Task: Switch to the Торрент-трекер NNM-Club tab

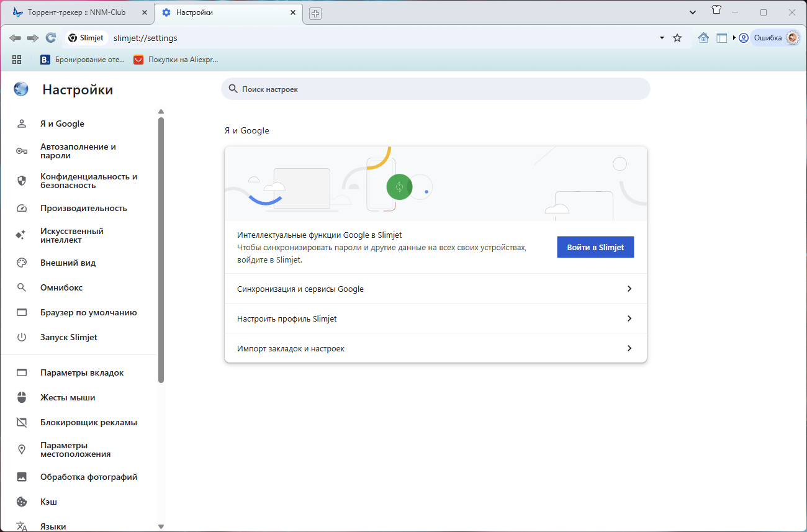Action: point(77,12)
